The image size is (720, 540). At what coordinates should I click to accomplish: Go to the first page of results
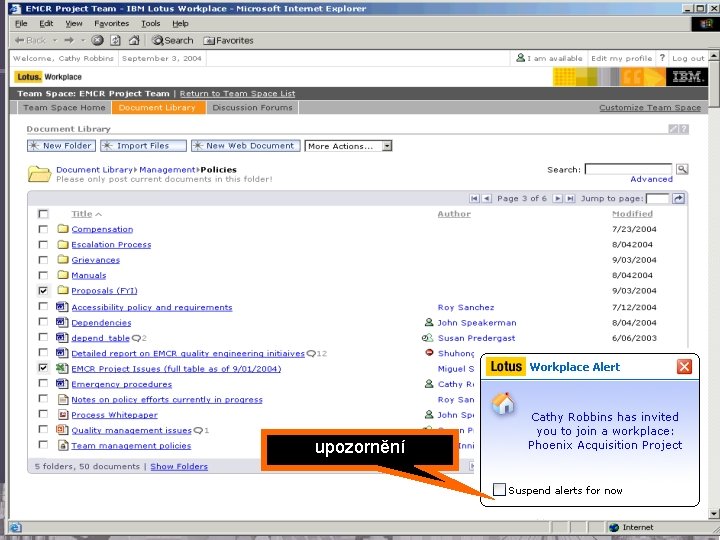pos(474,198)
